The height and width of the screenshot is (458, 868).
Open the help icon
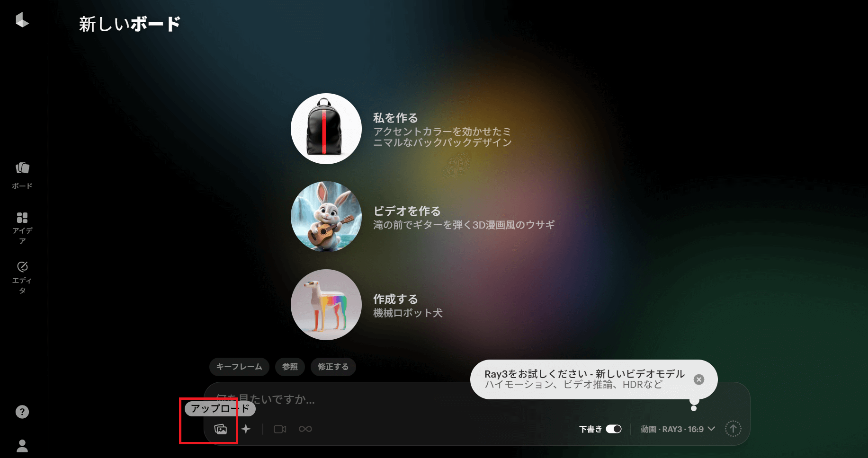[22, 412]
